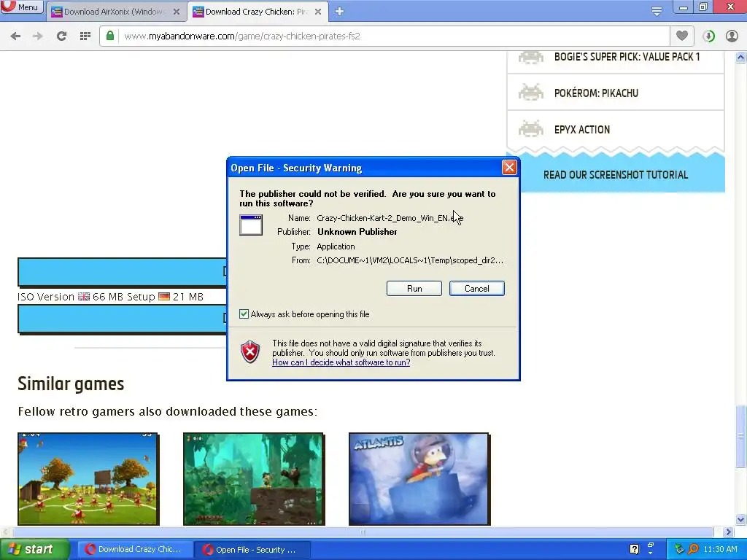Click the horizontal scrollbar right arrow

point(729,532)
